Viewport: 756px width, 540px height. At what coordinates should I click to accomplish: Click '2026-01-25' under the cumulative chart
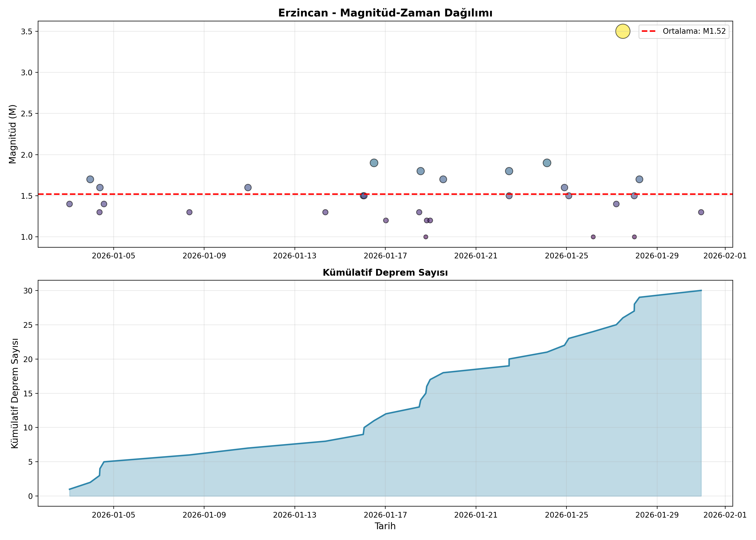pos(566,515)
